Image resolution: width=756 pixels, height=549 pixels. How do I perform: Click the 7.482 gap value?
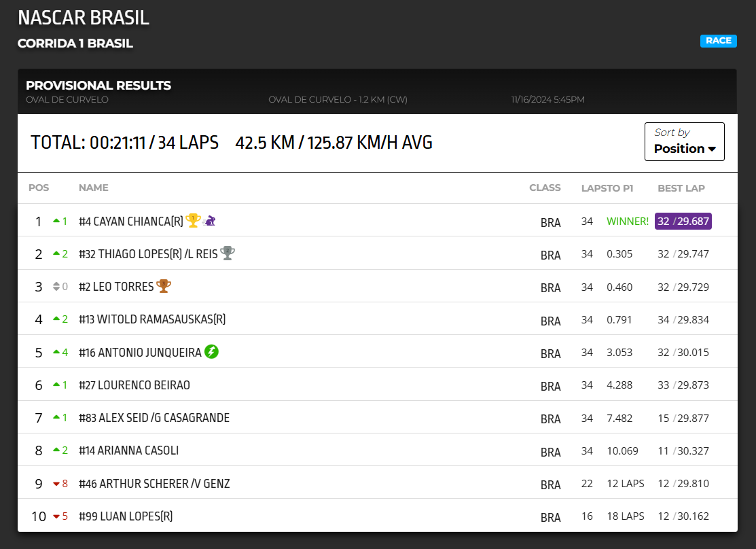[x=619, y=419]
